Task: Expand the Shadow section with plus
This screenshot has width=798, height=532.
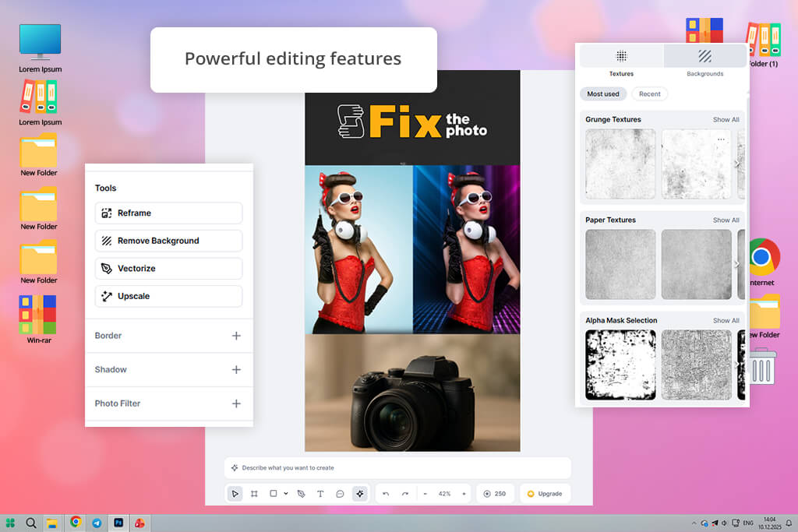Action: point(236,370)
